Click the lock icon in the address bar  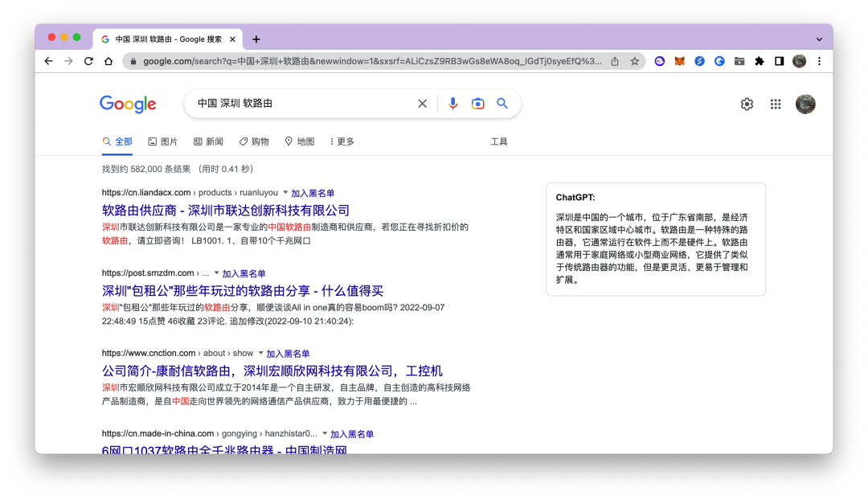pyautogui.click(x=133, y=61)
